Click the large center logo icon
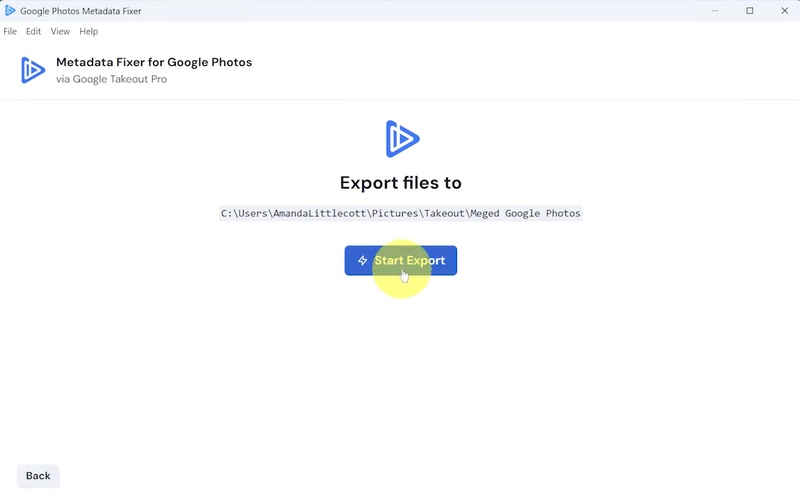This screenshot has height=504, width=800. (x=402, y=139)
